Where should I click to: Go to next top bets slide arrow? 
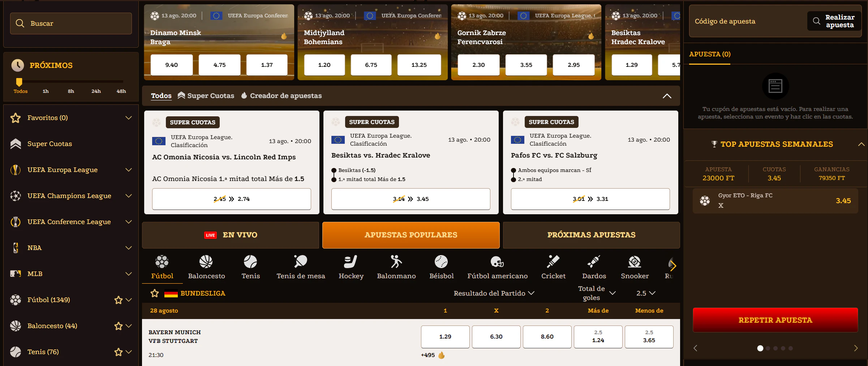(x=855, y=348)
